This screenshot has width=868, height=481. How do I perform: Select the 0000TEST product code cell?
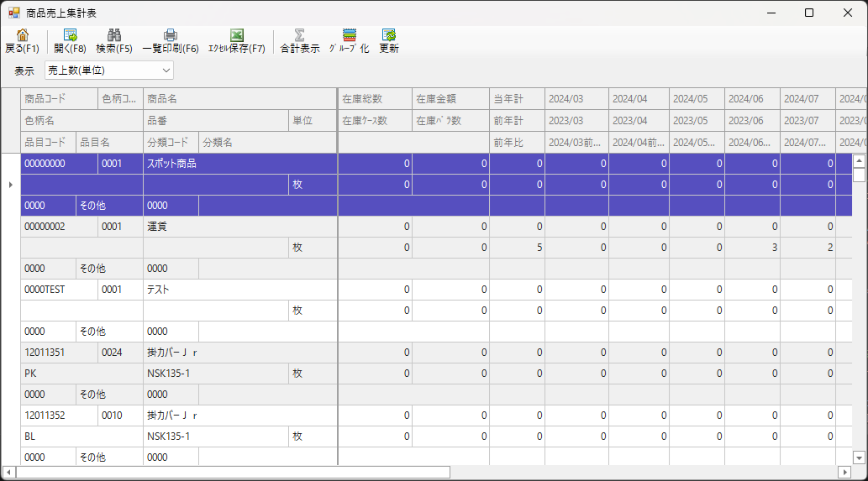pos(59,290)
